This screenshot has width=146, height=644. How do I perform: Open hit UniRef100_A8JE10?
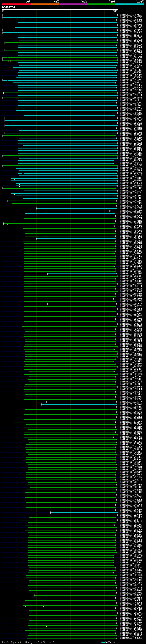coord(131,15)
